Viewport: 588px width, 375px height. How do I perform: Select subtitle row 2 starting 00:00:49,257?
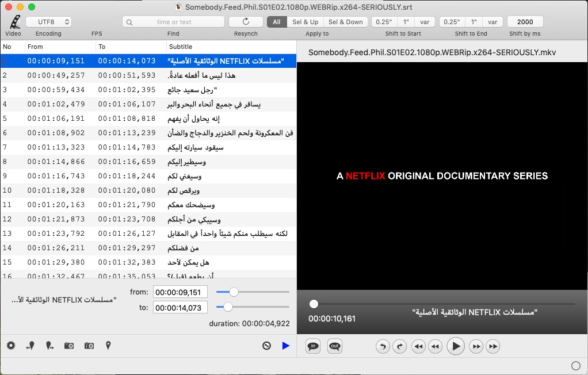148,75
